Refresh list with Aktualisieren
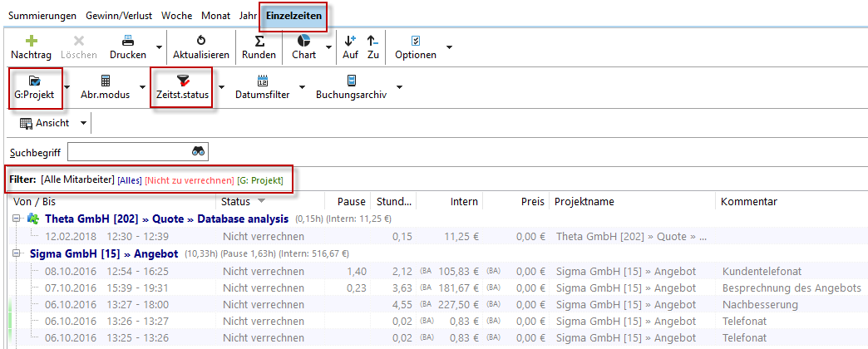The image size is (868, 349). [200, 41]
